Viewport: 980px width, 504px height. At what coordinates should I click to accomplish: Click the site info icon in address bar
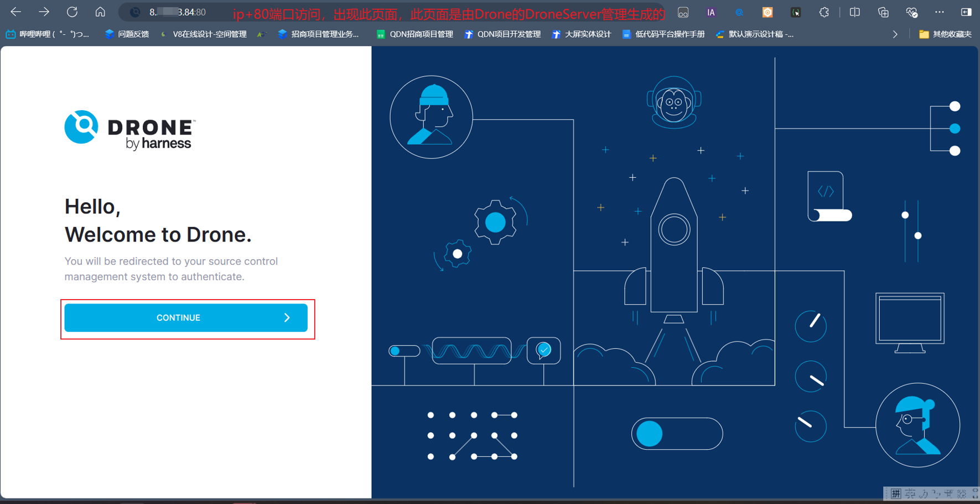[135, 12]
